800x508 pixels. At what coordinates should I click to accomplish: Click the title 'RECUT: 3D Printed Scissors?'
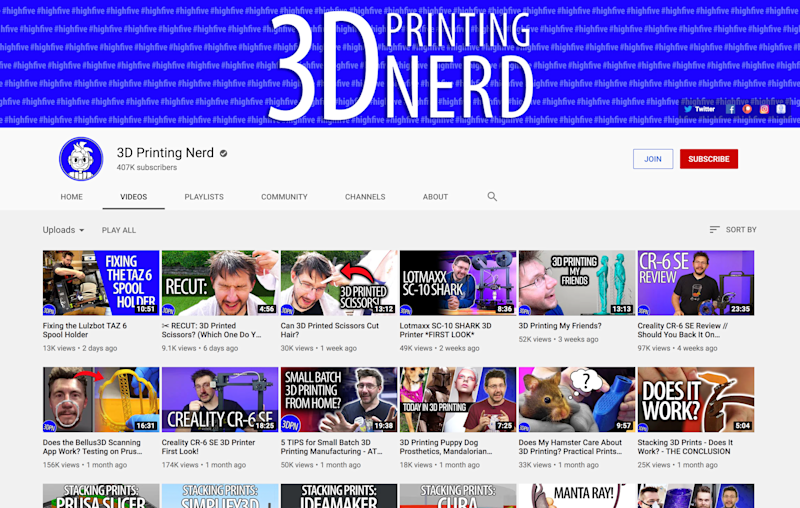tap(212, 330)
